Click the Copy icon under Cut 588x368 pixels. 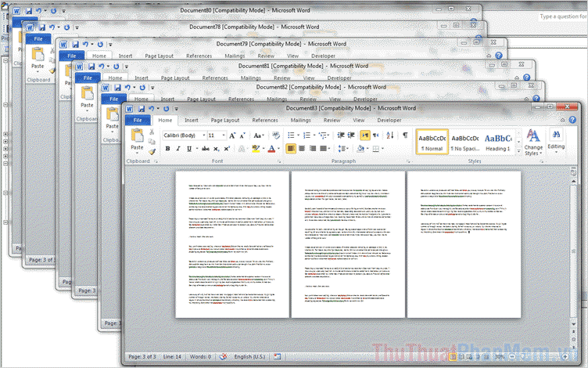click(x=152, y=142)
